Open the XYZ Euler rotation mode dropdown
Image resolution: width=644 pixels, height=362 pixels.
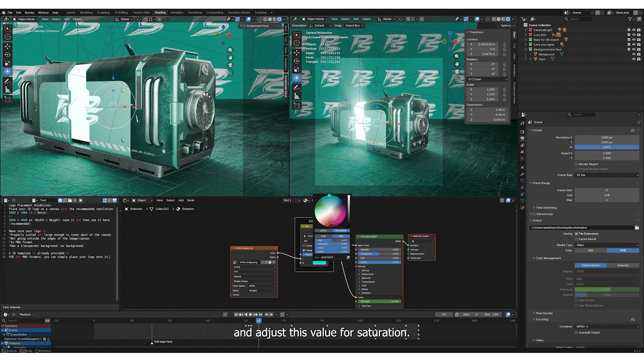487,79
